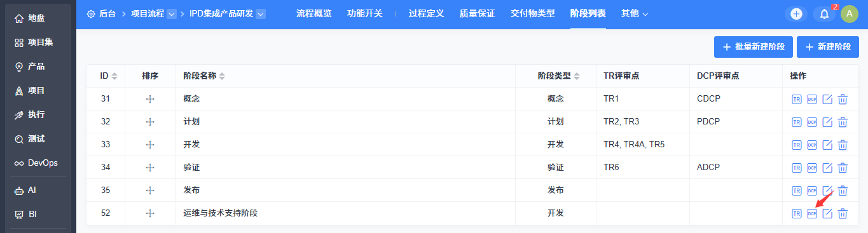
Task: Open user avatar A menu
Action: 850,14
